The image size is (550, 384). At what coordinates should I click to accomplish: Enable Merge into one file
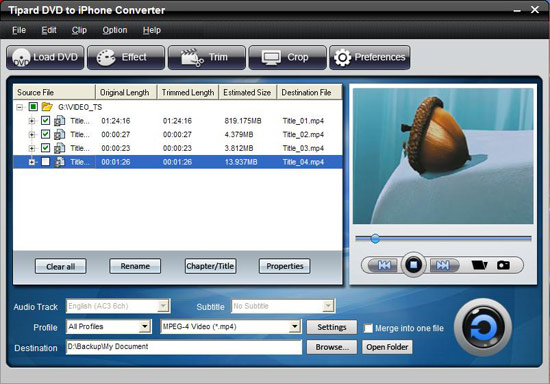[x=368, y=328]
